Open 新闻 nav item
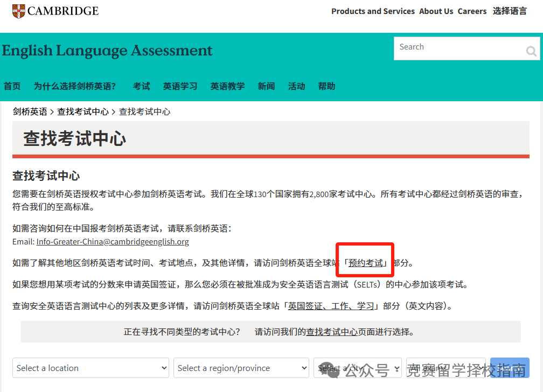 click(x=266, y=86)
